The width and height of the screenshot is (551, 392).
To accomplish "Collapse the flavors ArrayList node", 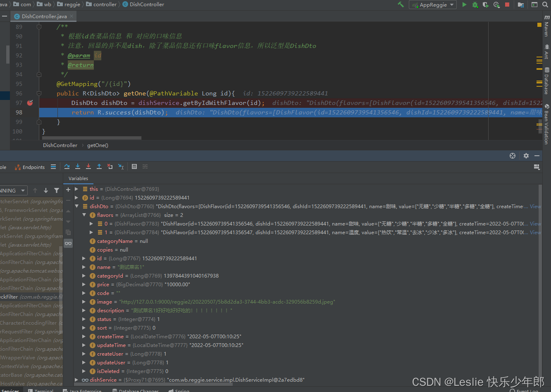I will coord(84,215).
